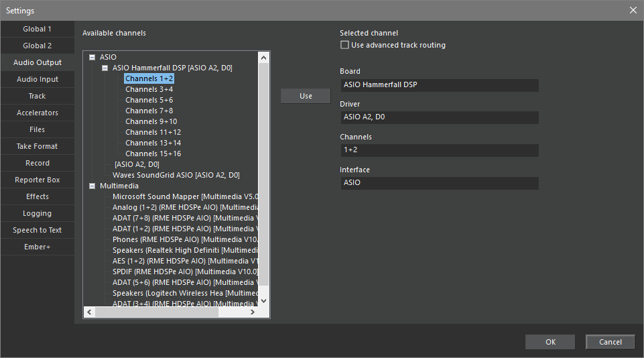Collapse the Multimedia tree node
This screenshot has width=644, height=358.
tap(92, 186)
